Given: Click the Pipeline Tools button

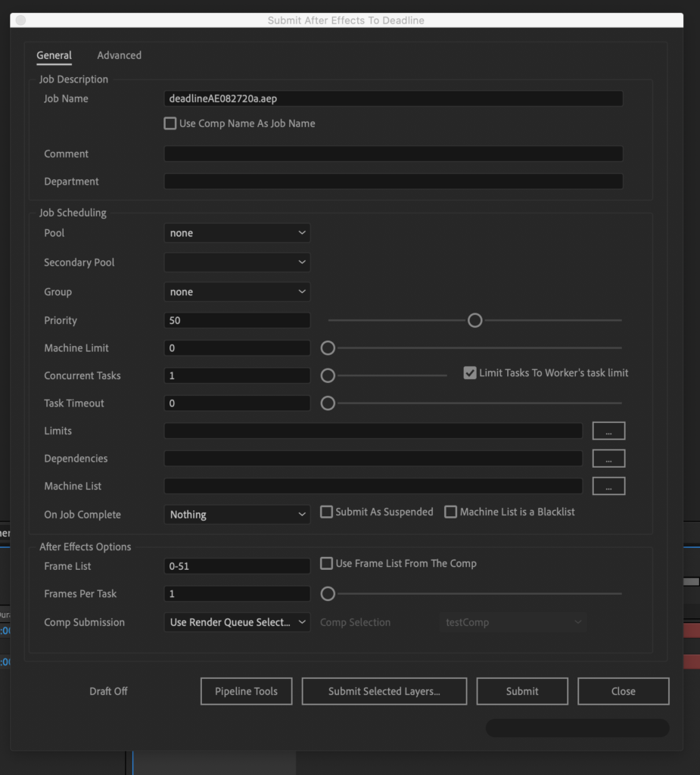Looking at the screenshot, I should coord(246,691).
